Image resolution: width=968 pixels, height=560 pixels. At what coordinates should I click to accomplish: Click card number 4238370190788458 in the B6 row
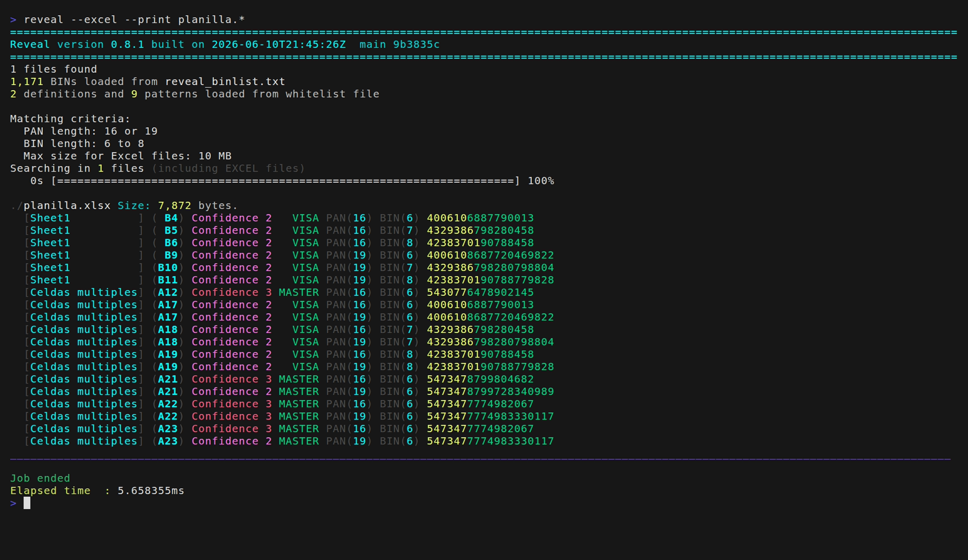(480, 243)
